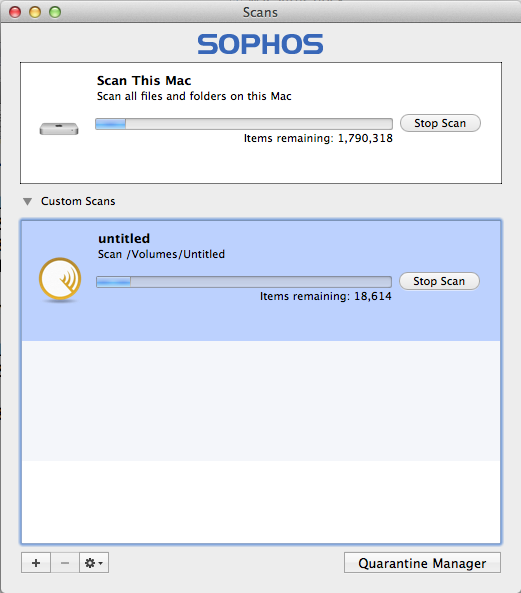Viewport: 521px width, 593px height.
Task: Click 'Scan all files and folders on this Mac'
Action: [194, 96]
